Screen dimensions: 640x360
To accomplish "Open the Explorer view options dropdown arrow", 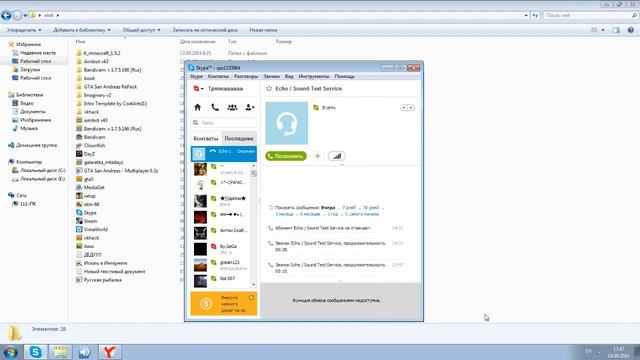I will 603,30.
